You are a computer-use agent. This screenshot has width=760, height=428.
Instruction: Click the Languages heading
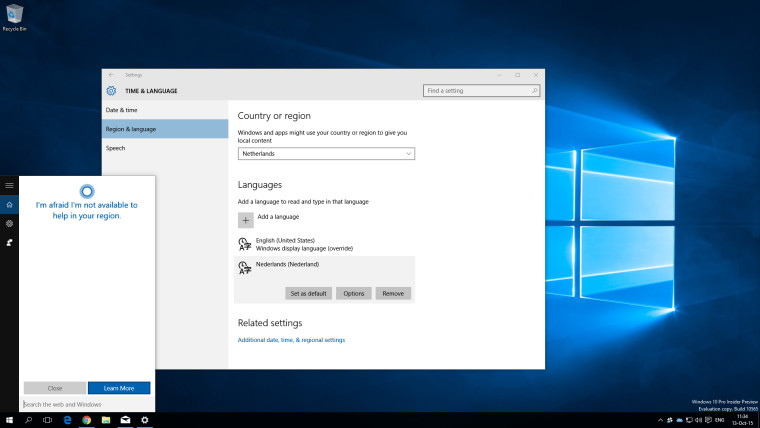(x=259, y=185)
